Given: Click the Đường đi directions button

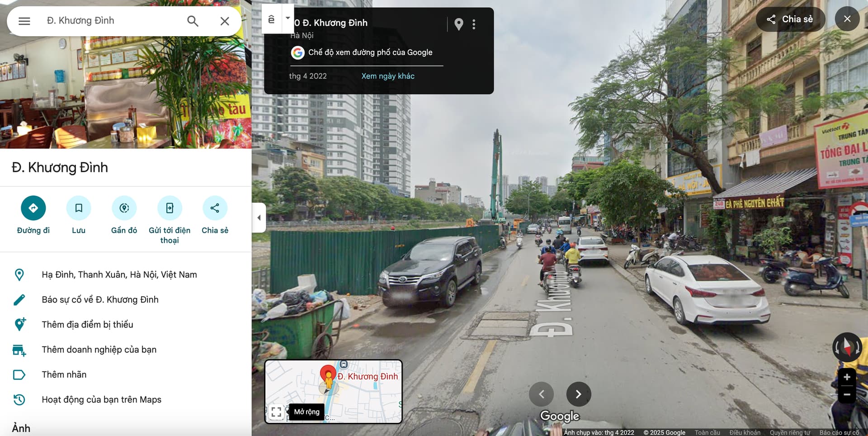Looking at the screenshot, I should coord(33,208).
